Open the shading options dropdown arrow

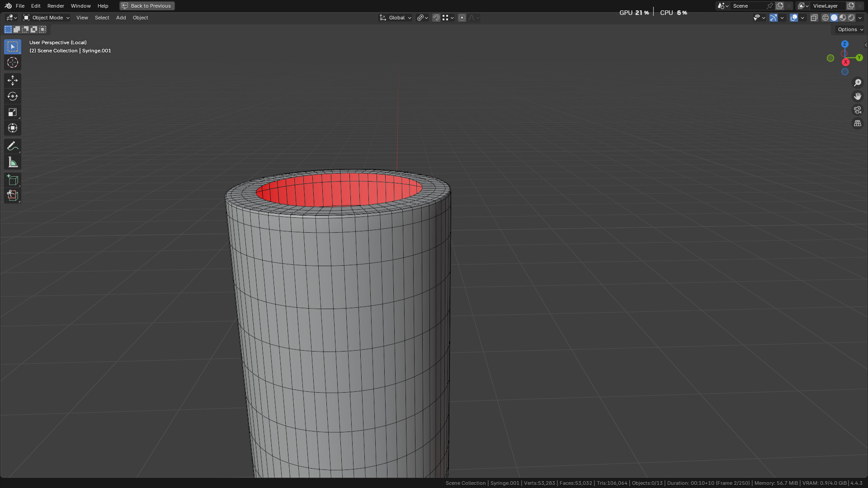(x=860, y=18)
